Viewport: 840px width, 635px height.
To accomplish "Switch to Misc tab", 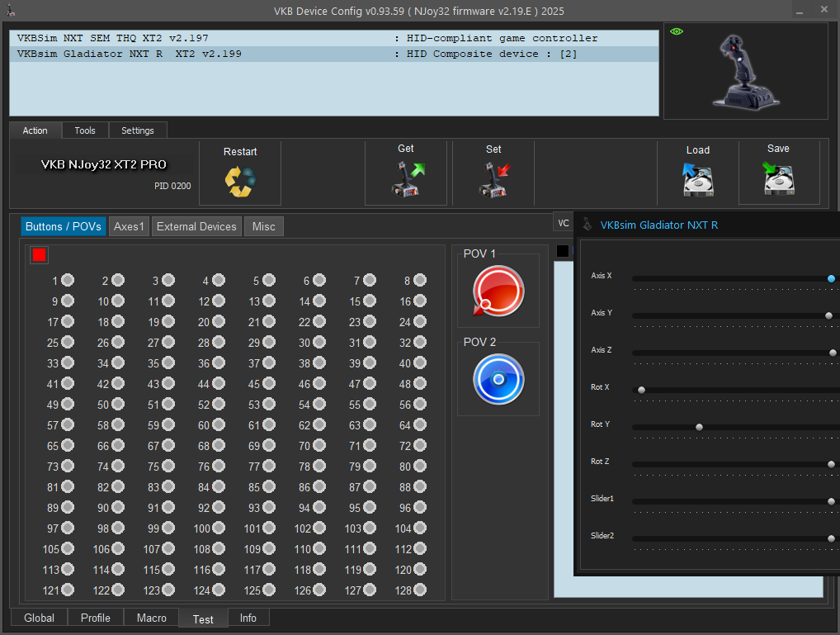I will pyautogui.click(x=263, y=226).
